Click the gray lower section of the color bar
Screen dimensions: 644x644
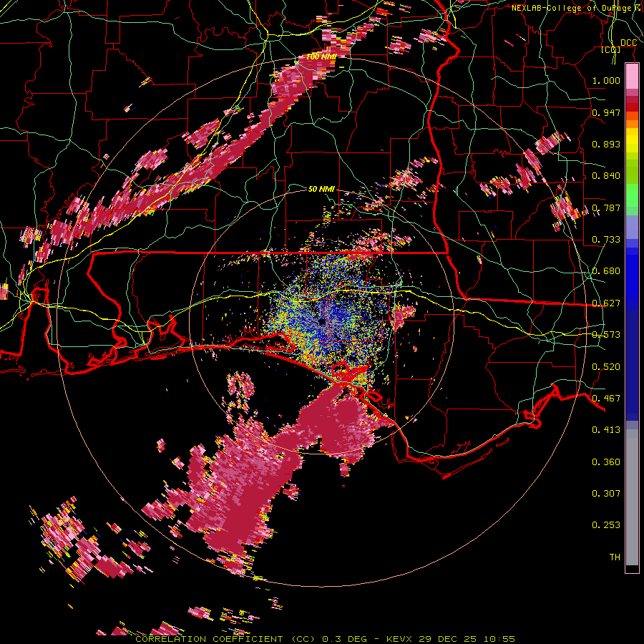click(632, 497)
